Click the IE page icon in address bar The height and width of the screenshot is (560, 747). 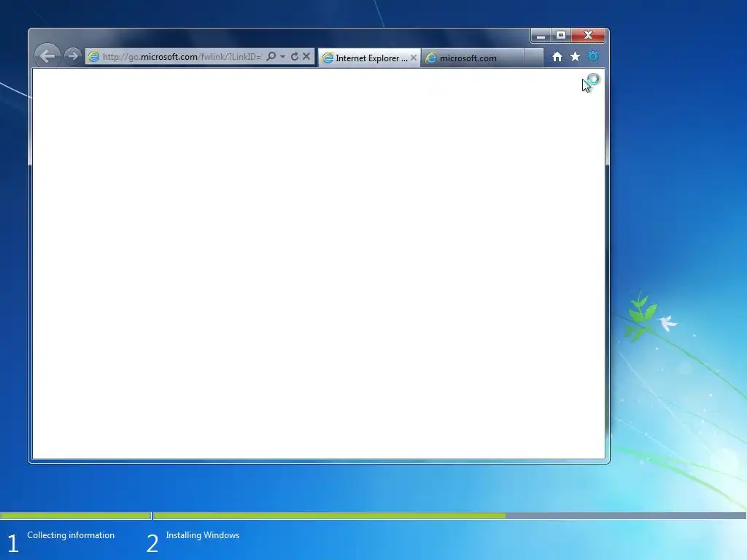(93, 57)
